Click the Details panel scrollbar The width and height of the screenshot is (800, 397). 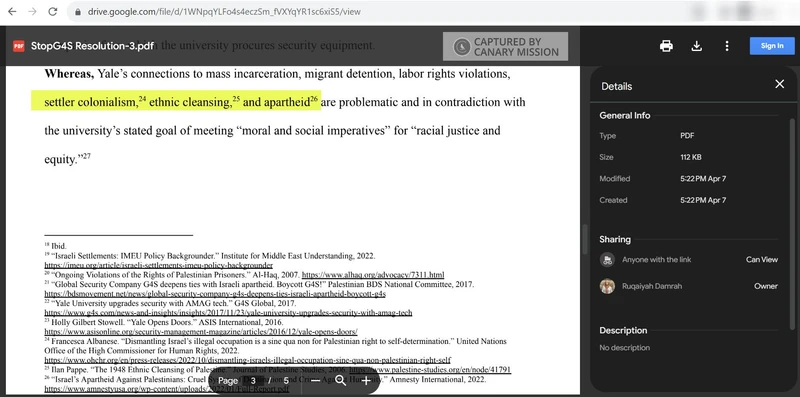click(792, 225)
